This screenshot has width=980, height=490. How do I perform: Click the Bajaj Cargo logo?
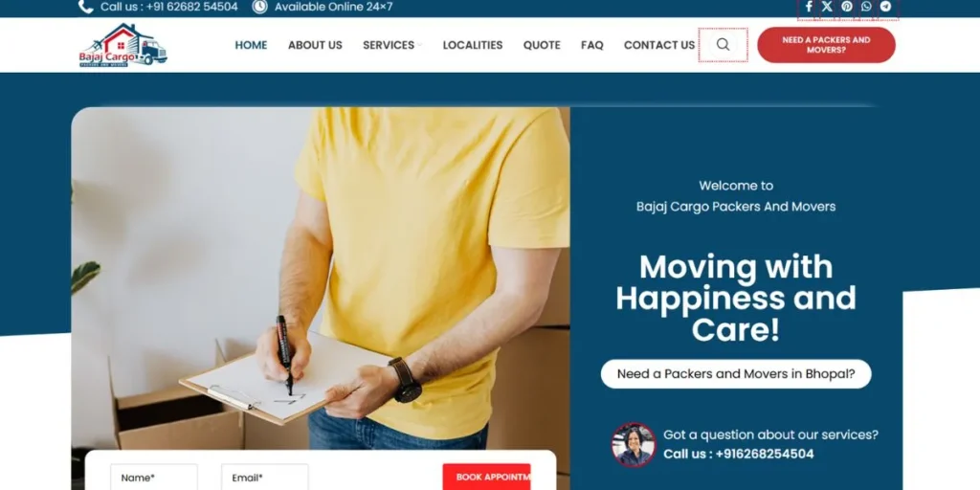click(x=123, y=45)
